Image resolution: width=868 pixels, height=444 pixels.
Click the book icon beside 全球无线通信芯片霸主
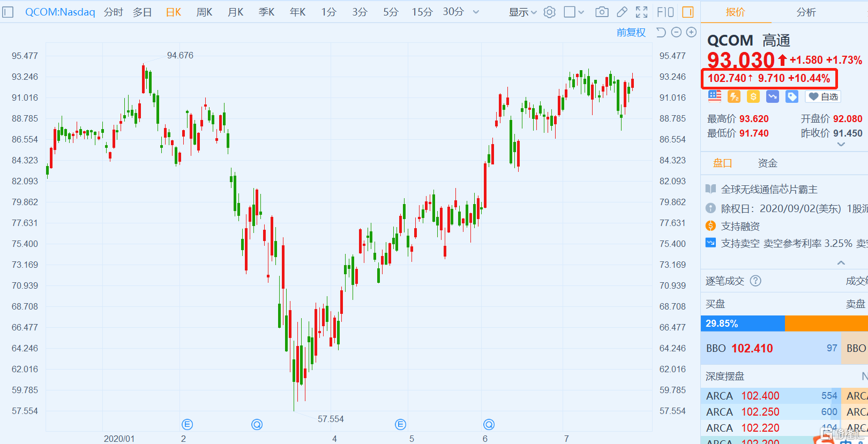point(710,189)
